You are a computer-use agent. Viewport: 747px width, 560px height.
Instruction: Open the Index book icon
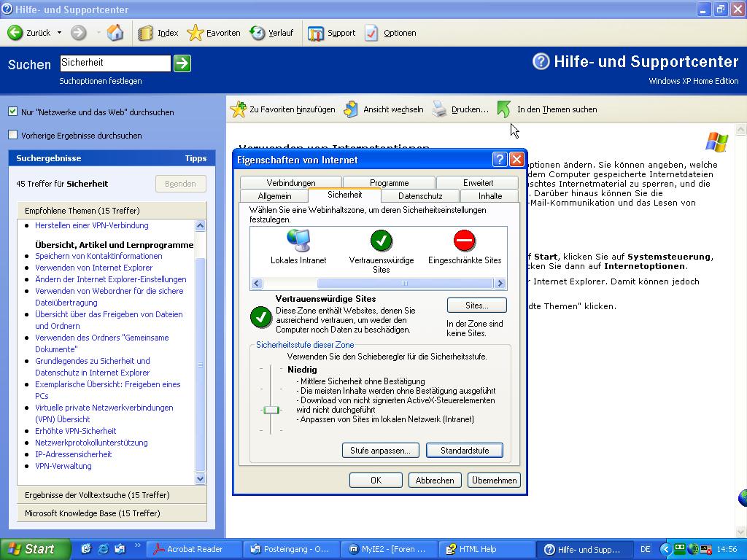[x=145, y=33]
